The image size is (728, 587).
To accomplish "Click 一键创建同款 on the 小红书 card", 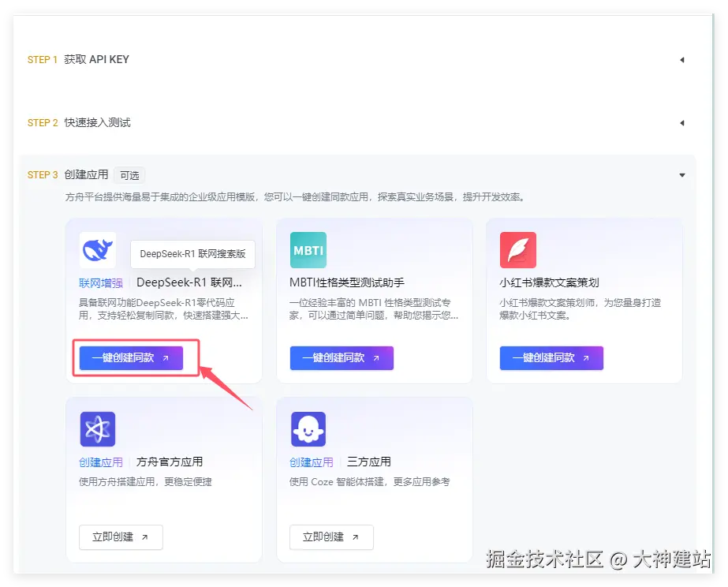I will pos(551,357).
